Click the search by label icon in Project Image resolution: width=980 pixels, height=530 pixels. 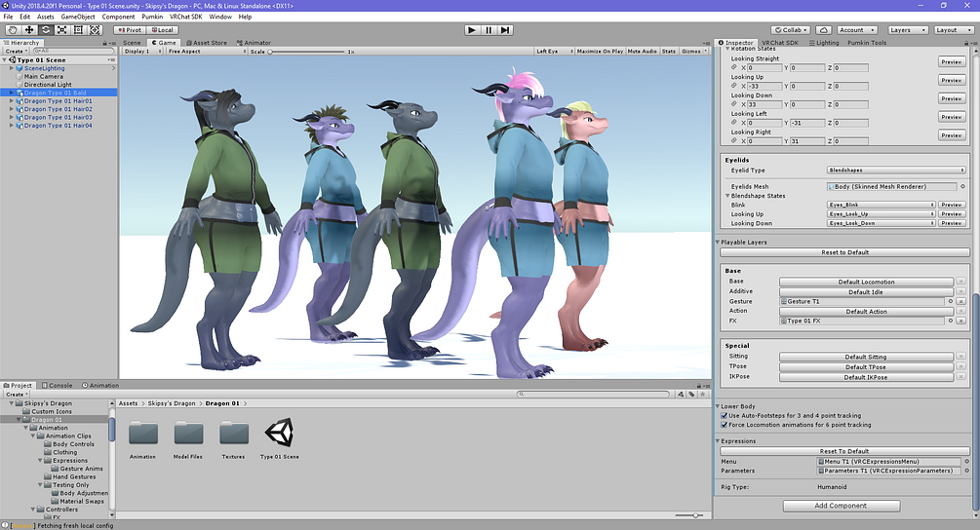pos(692,395)
